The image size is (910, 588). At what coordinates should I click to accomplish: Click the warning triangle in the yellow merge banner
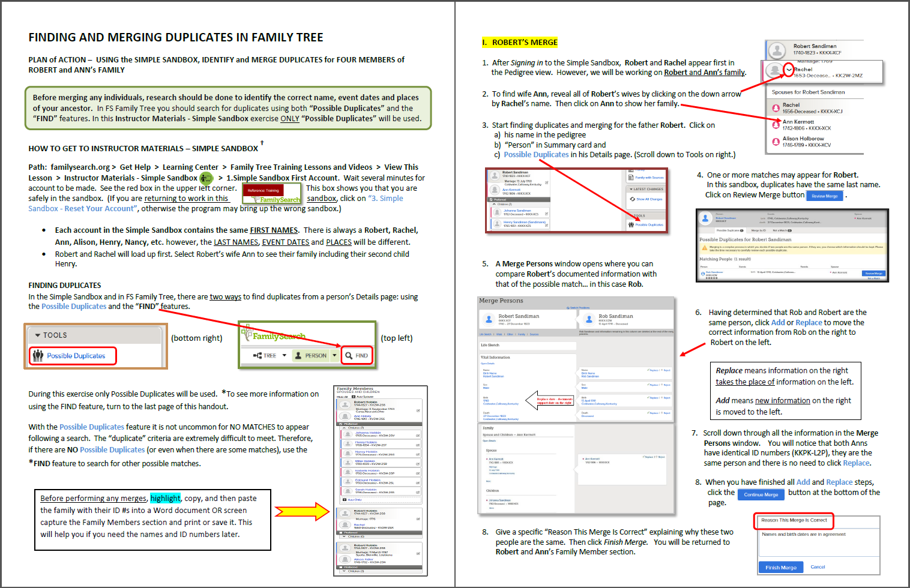coord(705,248)
